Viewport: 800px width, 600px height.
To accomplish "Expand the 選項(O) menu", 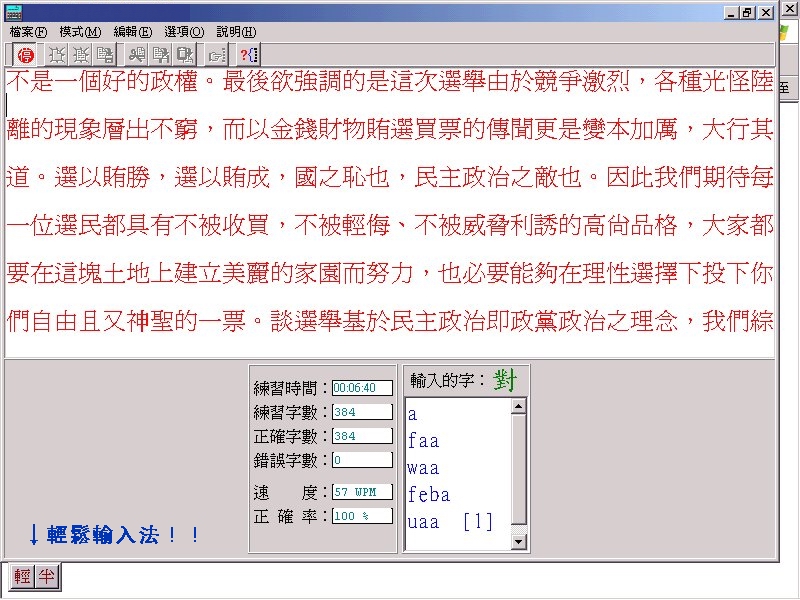I will click(x=184, y=31).
